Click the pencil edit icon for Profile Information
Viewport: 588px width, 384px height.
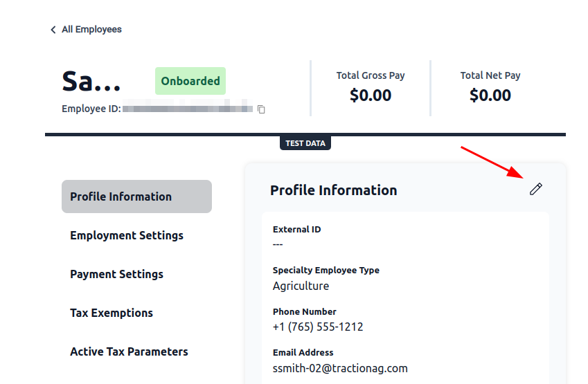535,189
